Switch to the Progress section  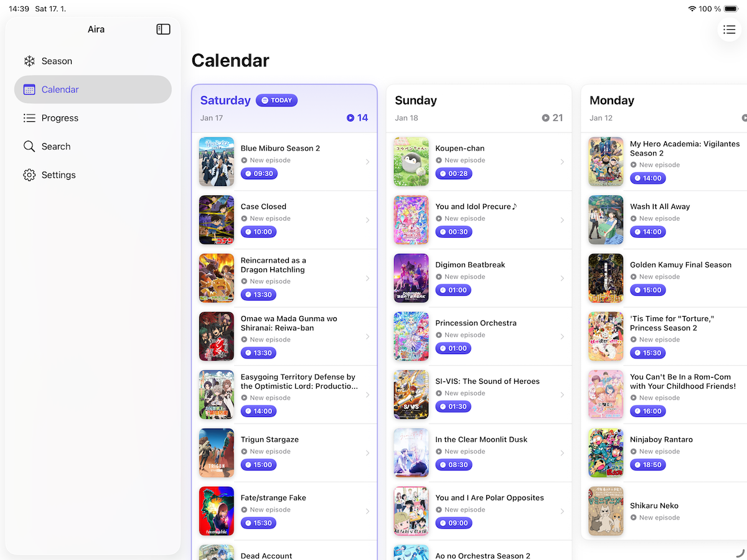click(62, 118)
